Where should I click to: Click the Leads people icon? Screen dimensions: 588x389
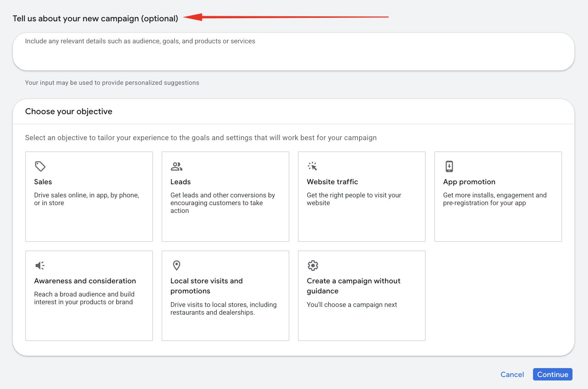(177, 166)
